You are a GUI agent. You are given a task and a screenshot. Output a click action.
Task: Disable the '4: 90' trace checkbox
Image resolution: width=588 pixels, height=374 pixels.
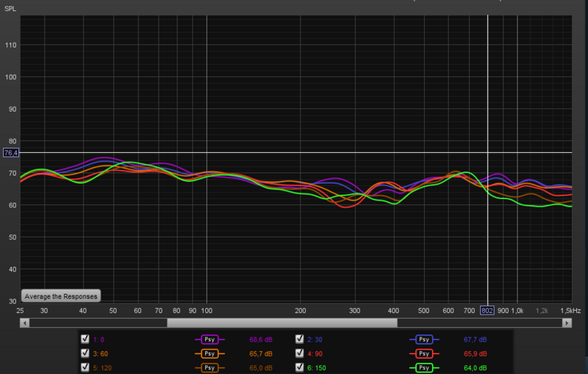(299, 353)
